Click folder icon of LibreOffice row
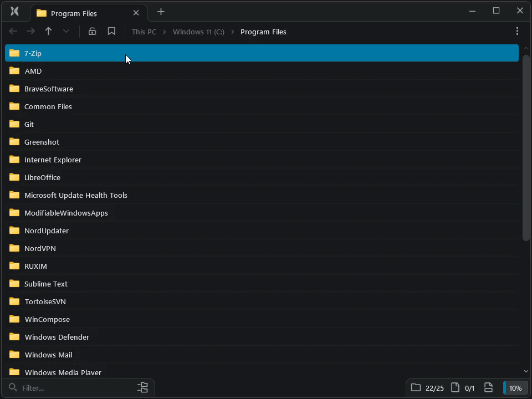 click(14, 177)
